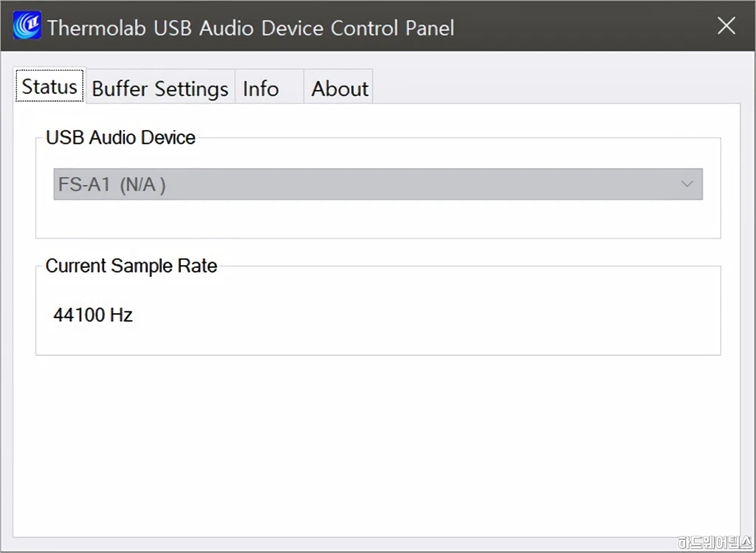Click empty space below the FS-A1 dropdown
Image resolution: width=756 pixels, height=553 pixels.
(378, 219)
